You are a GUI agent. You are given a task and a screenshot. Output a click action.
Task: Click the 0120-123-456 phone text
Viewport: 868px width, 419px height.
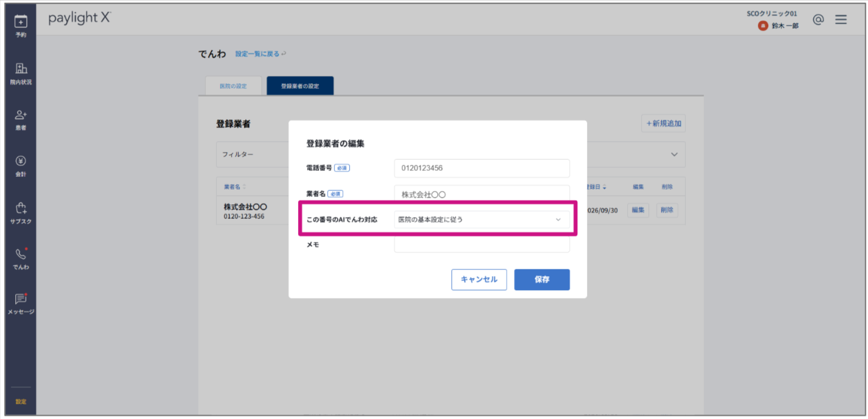[244, 216]
